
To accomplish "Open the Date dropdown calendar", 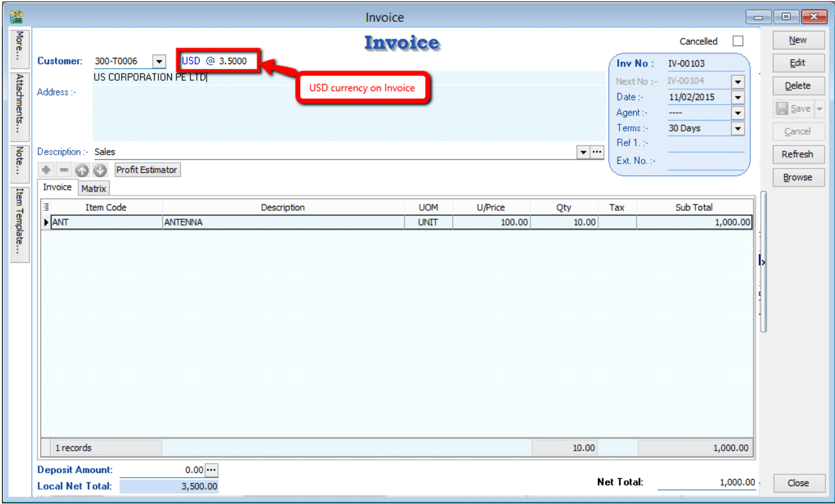I will click(738, 97).
